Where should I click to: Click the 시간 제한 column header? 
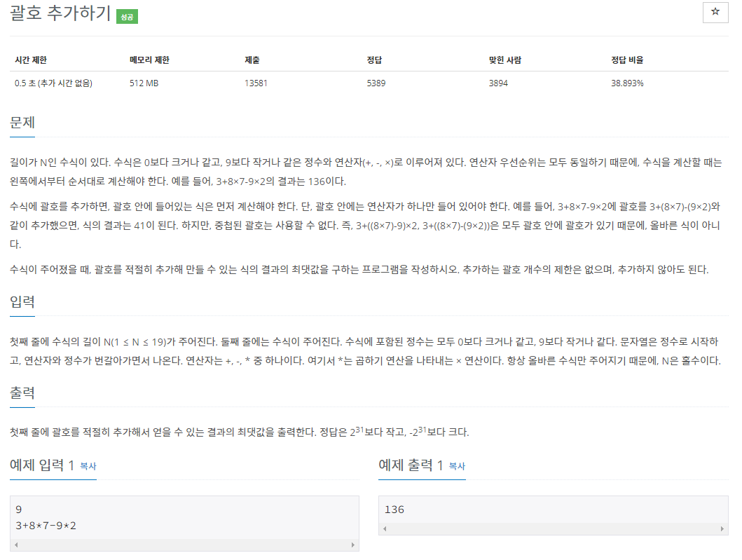click(x=31, y=60)
